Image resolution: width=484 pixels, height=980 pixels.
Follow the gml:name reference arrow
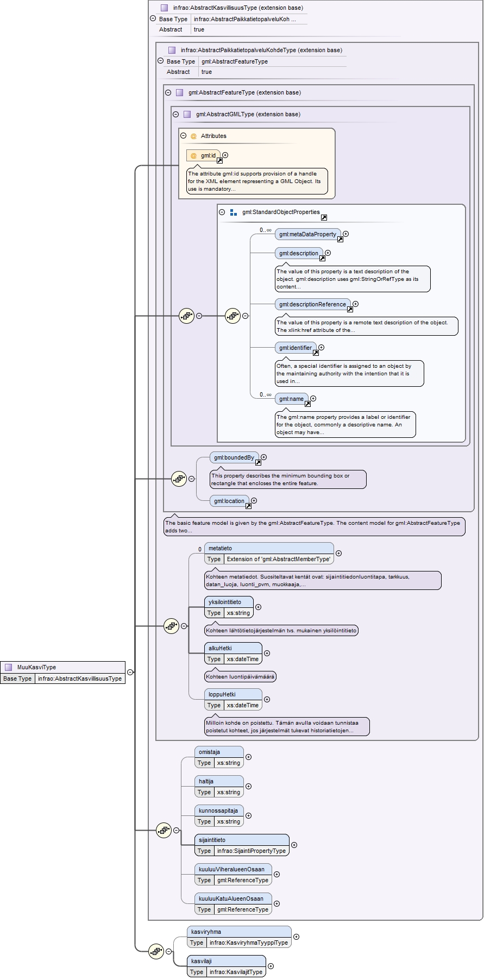pyautogui.click(x=307, y=404)
